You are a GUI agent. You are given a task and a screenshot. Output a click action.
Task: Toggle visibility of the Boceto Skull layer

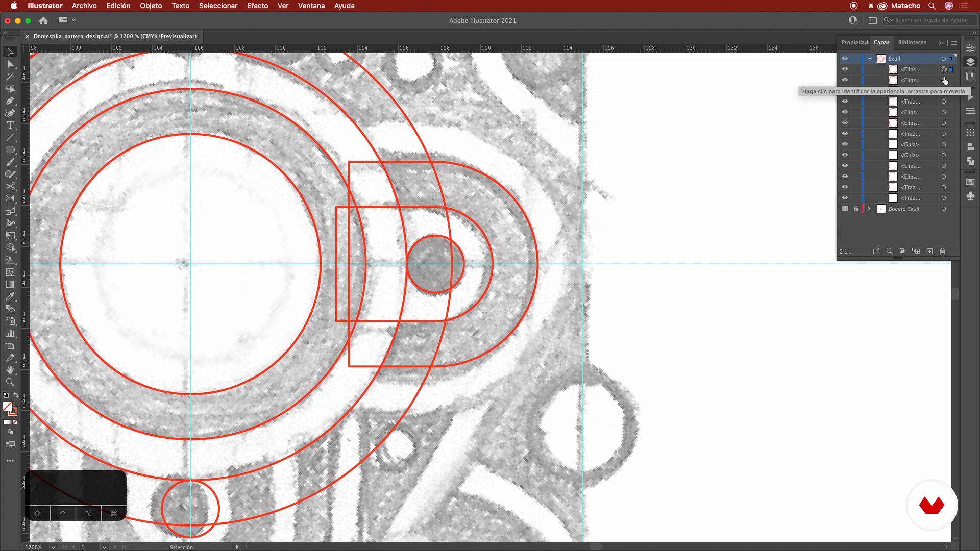pyautogui.click(x=845, y=209)
